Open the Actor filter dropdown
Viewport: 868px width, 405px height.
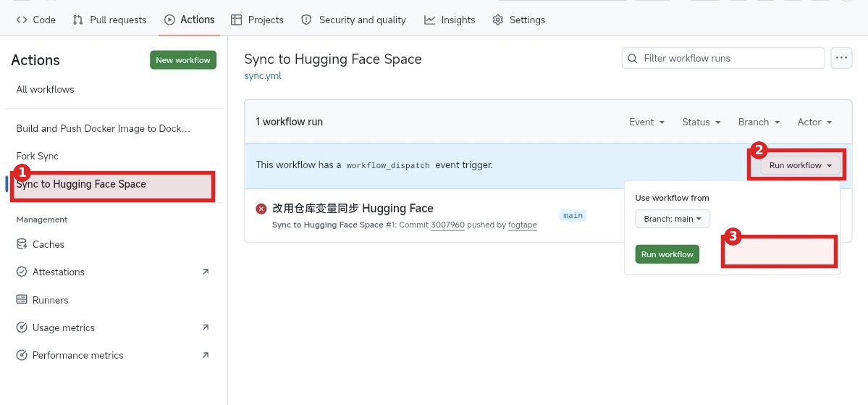[x=815, y=122]
